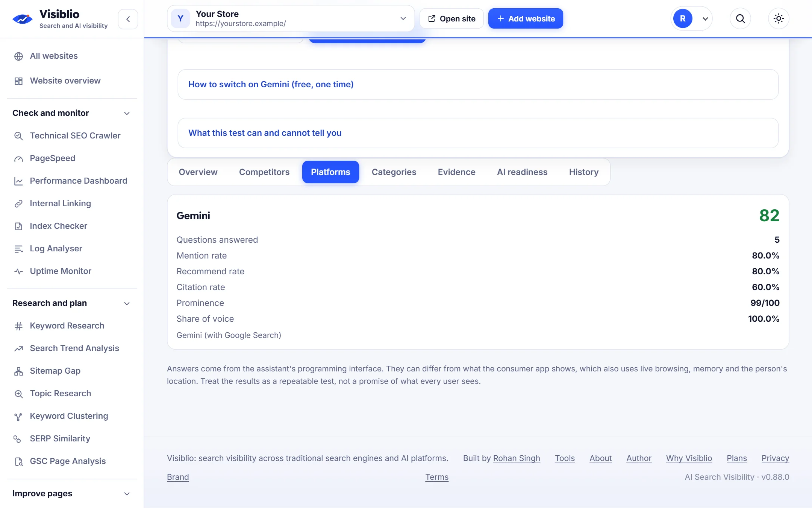This screenshot has width=812, height=508.
Task: Click the Visiblio logo icon
Action: tap(23, 19)
